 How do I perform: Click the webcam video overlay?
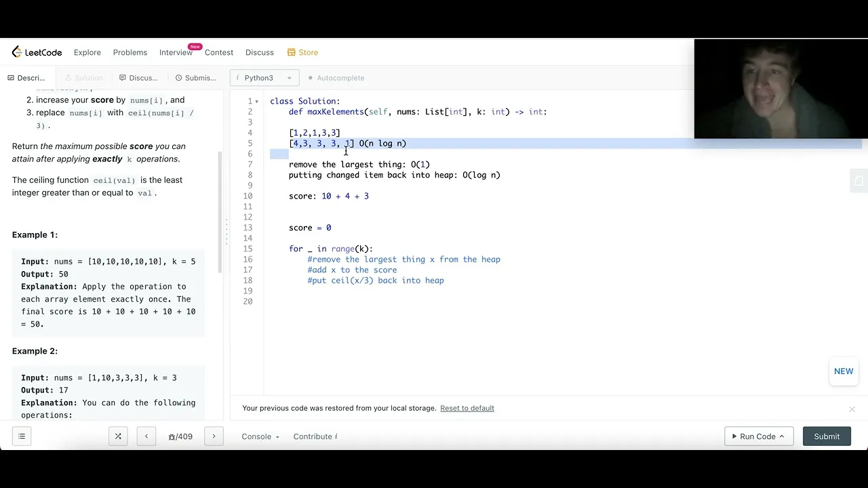pyautogui.click(x=781, y=89)
